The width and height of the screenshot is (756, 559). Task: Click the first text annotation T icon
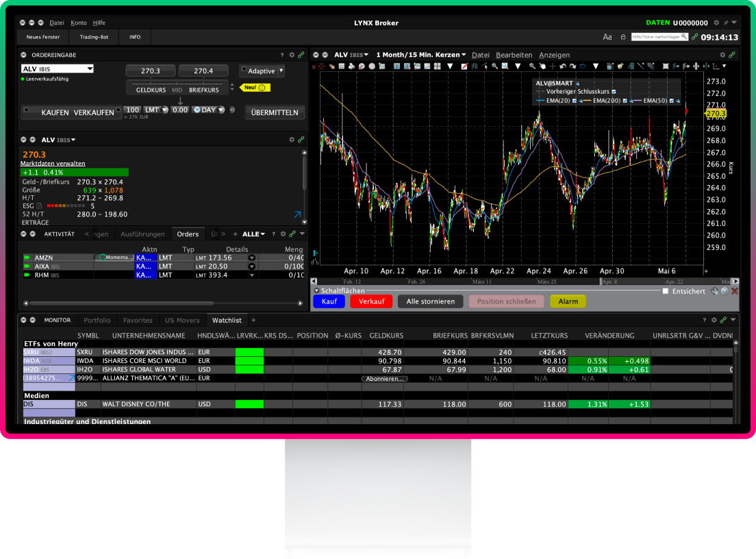396,66
